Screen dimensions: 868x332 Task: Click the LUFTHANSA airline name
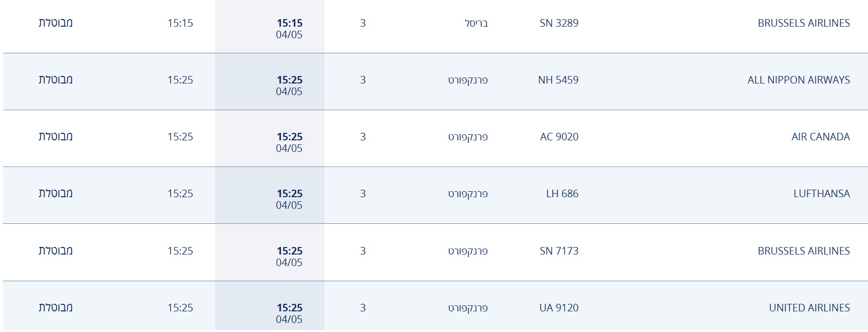[x=821, y=194]
